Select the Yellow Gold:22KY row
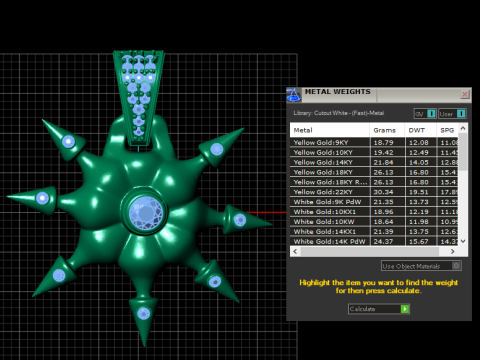 tap(374, 192)
